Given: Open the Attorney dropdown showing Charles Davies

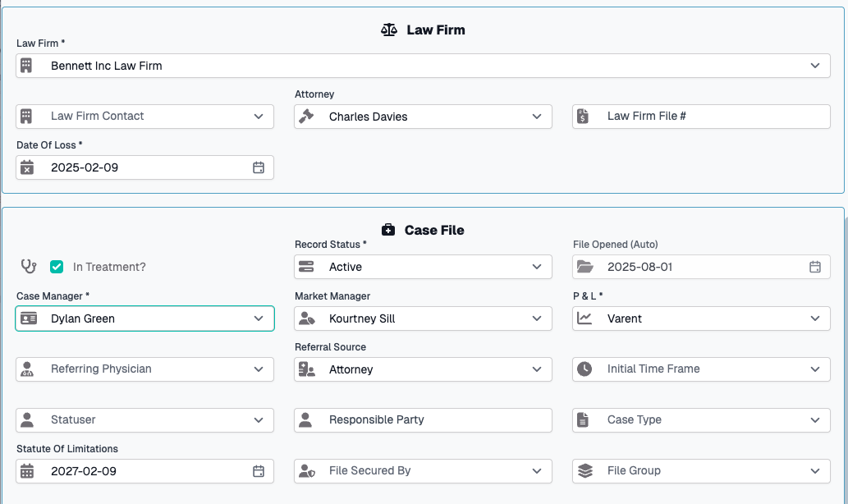Looking at the screenshot, I should (423, 117).
